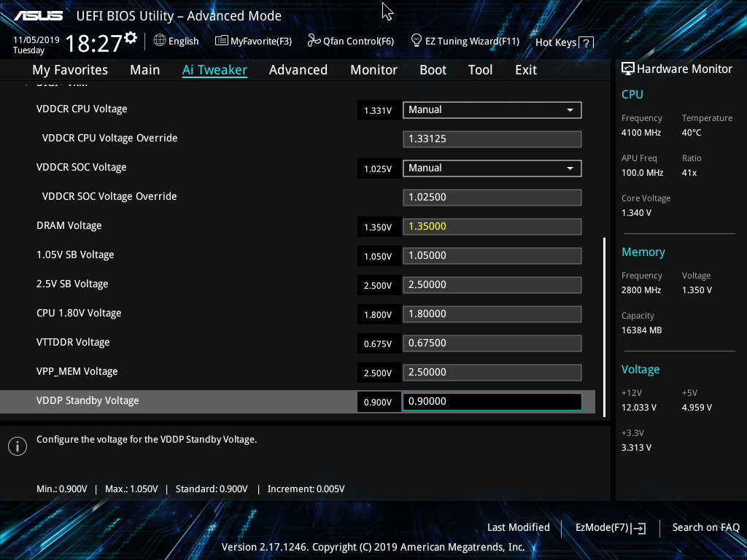This screenshot has width=747, height=560.
Task: Click Search on FAQ link
Action: click(705, 527)
